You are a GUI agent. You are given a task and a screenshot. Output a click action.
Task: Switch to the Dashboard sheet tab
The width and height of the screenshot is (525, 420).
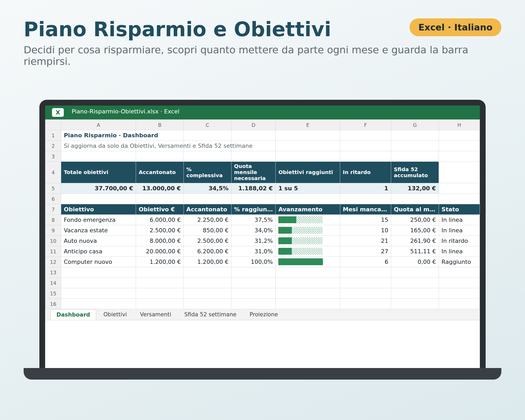(x=73, y=314)
